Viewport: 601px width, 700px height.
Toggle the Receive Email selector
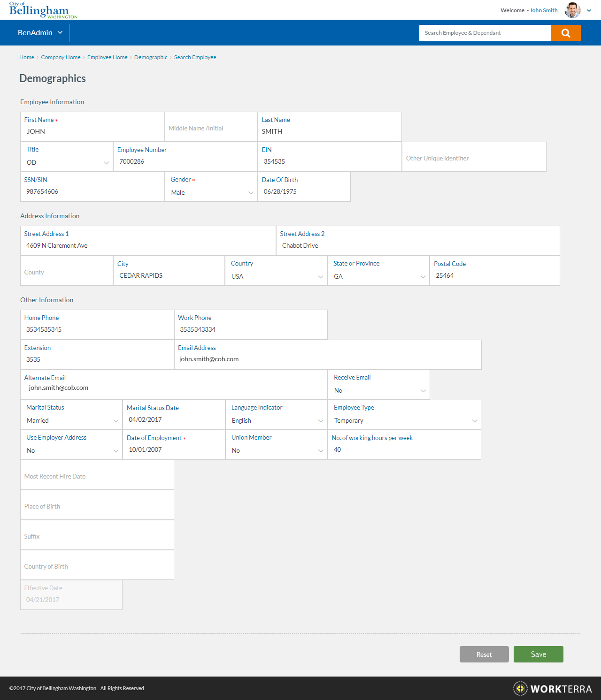click(x=379, y=390)
